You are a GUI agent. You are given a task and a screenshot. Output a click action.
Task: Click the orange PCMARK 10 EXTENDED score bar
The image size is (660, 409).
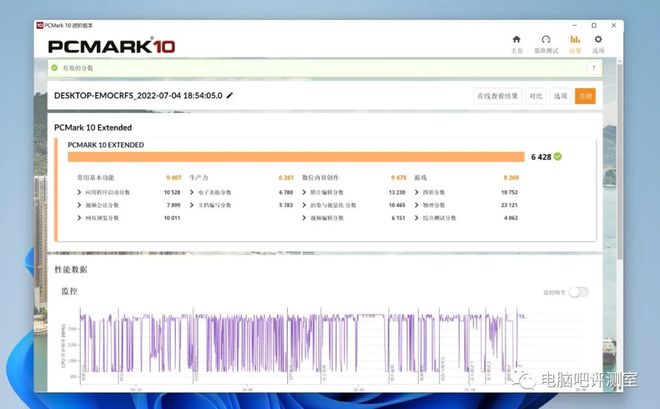pos(296,157)
